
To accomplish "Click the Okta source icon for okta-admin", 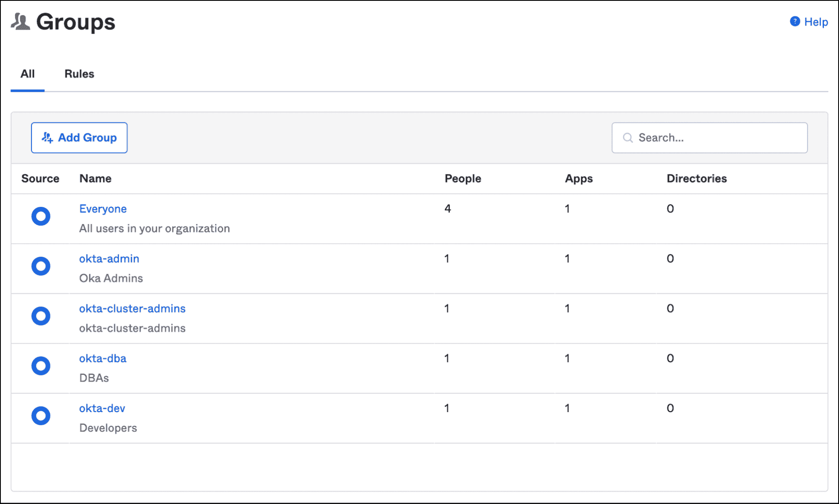I will (x=41, y=266).
